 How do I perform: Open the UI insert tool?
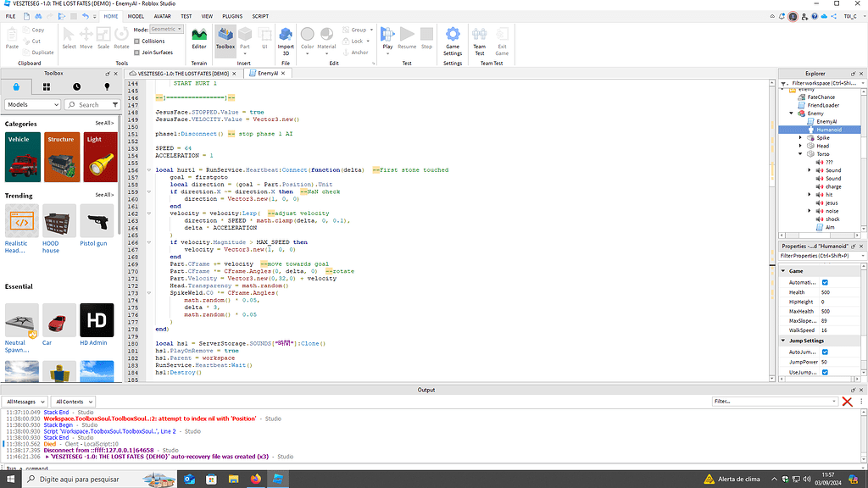point(264,38)
